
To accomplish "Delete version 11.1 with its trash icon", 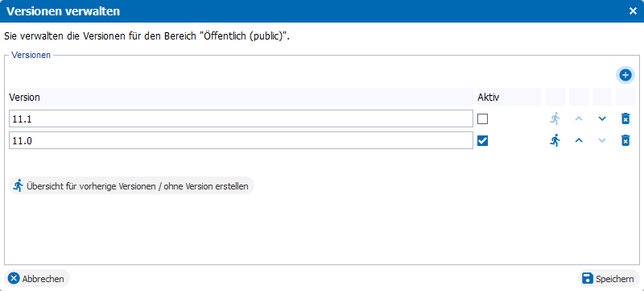I will pos(625,118).
